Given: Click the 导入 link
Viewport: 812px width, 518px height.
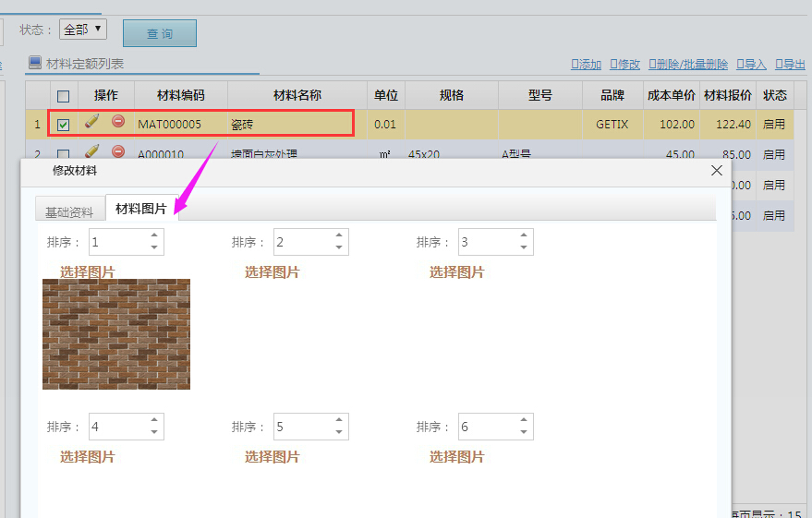Looking at the screenshot, I should pos(751,64).
